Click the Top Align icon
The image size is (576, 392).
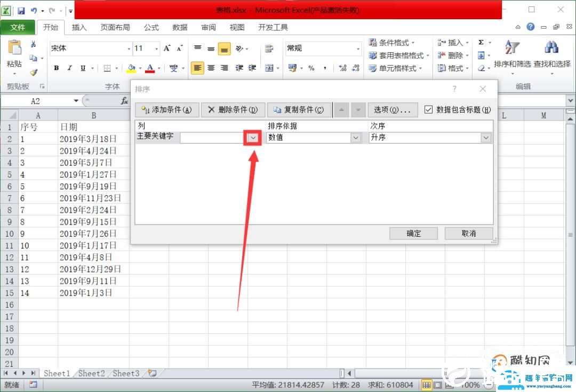pos(198,48)
